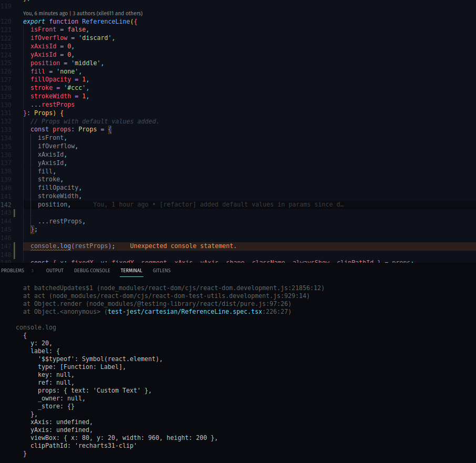Image resolution: width=476 pixels, height=463 pixels.
Task: Click line number 120 in the gutter
Action: pos(6,22)
